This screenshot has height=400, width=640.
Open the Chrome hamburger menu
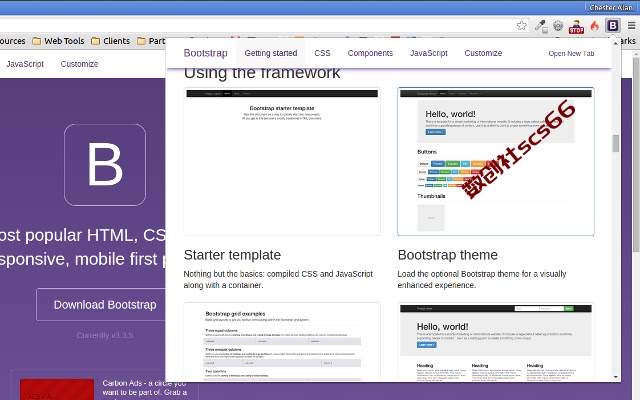coord(631,26)
